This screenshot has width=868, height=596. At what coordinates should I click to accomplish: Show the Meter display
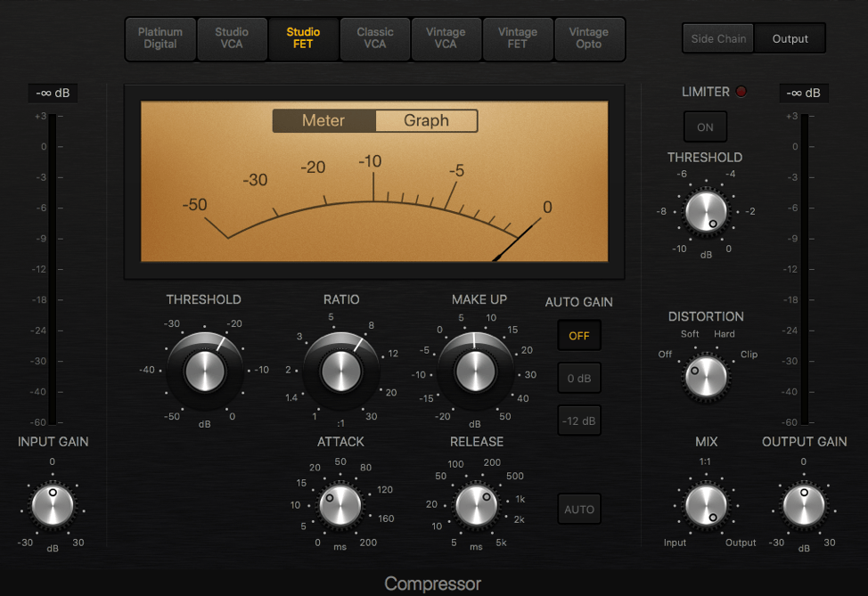click(x=323, y=120)
